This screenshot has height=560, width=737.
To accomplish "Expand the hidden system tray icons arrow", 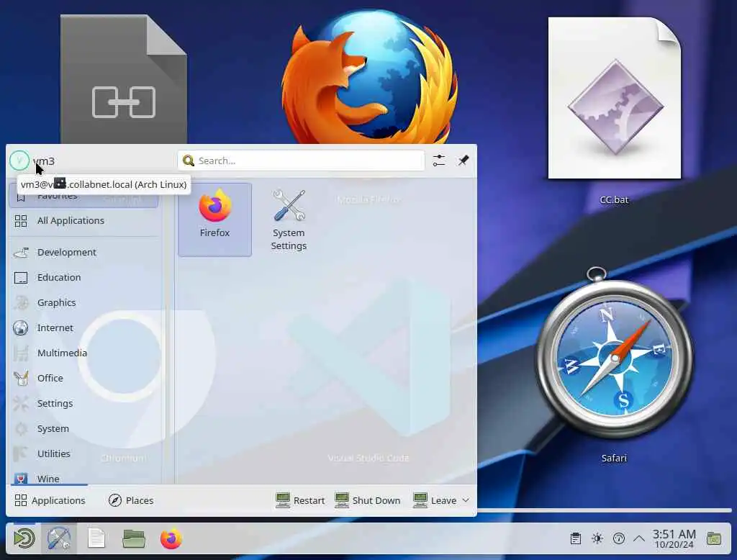I will (x=639, y=538).
